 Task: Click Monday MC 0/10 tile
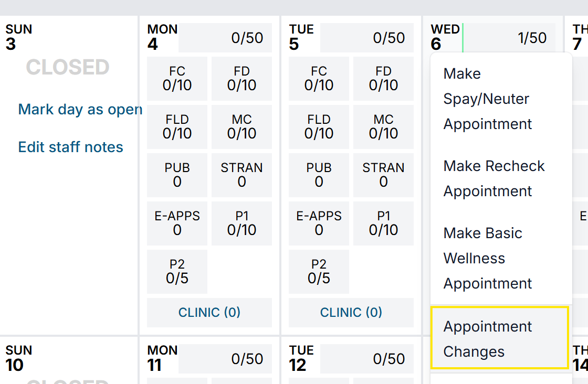(241, 127)
